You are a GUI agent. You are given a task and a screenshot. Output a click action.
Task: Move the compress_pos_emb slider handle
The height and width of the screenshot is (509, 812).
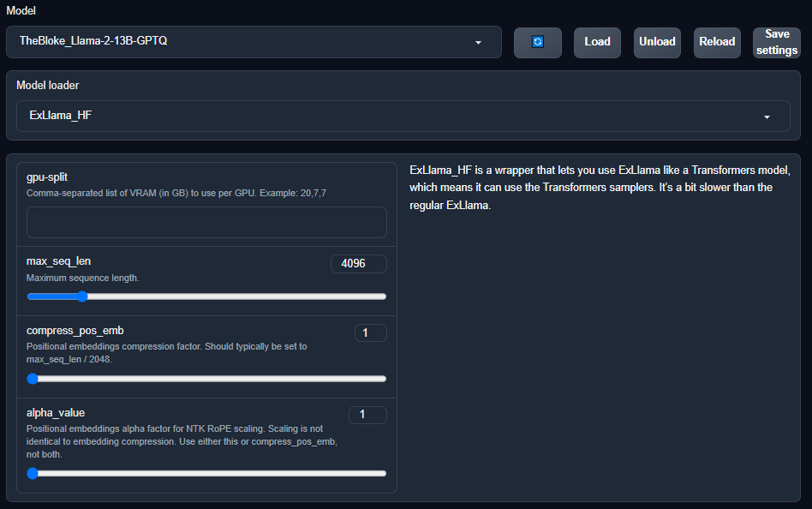point(32,378)
